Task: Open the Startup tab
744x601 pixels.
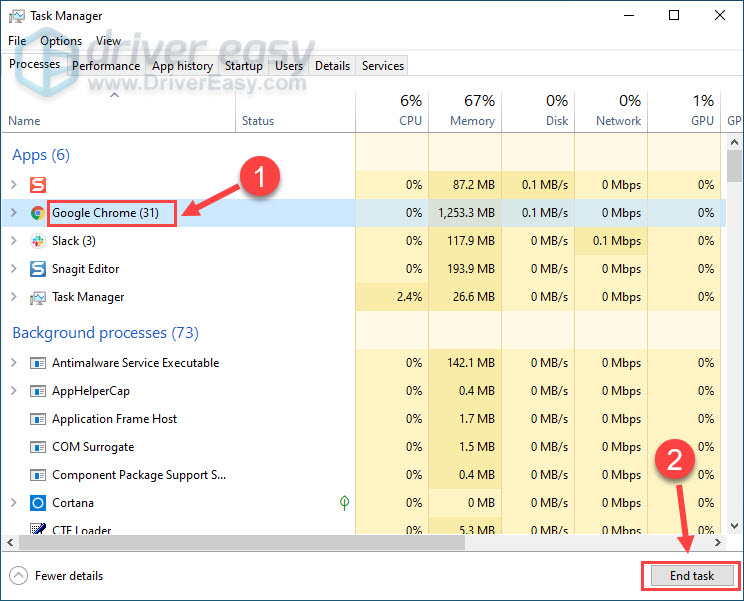Action: pos(243,66)
